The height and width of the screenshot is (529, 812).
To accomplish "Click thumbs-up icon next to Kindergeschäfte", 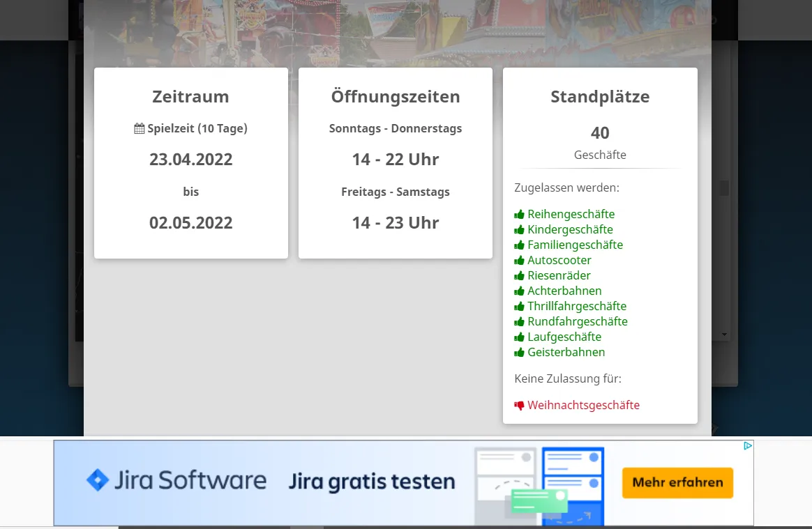I will pos(519,230).
